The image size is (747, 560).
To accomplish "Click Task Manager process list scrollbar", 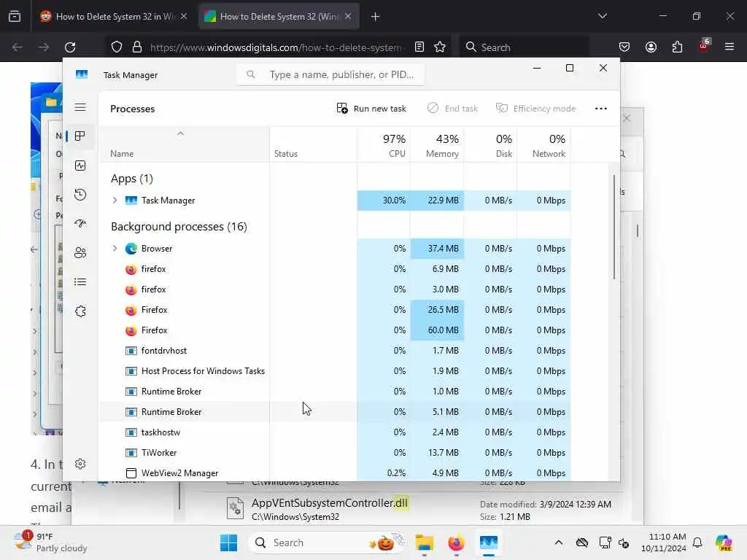I will click(x=614, y=227).
